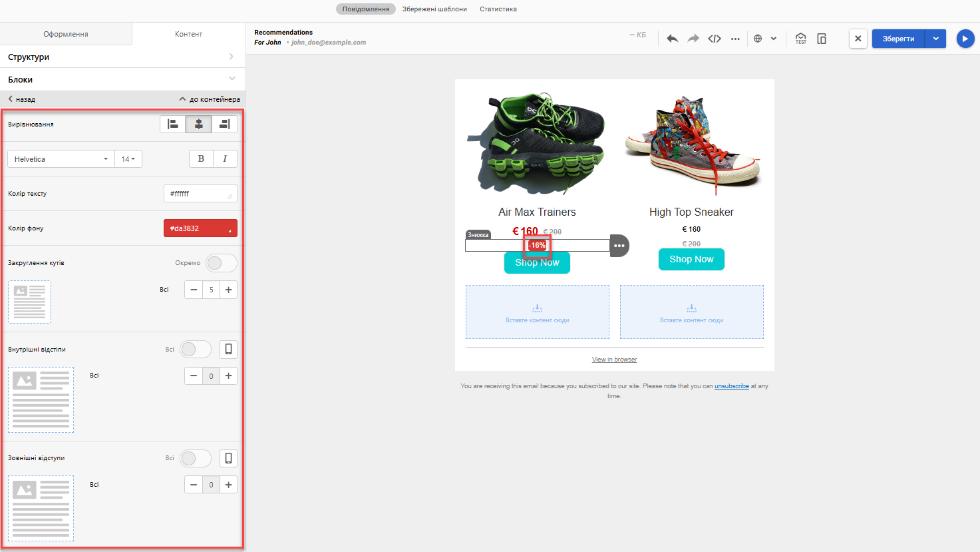Increase inner padding value
980x552 pixels.
click(x=228, y=376)
